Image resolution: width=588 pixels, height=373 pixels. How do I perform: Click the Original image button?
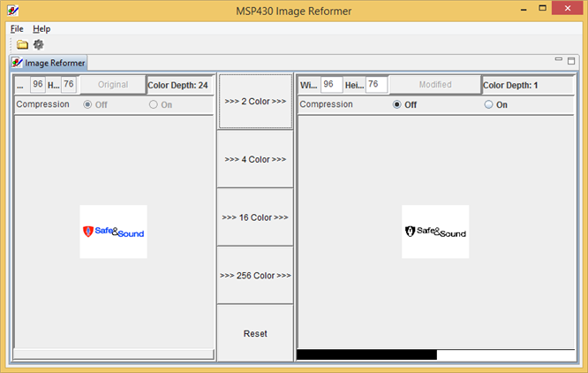coord(113,85)
